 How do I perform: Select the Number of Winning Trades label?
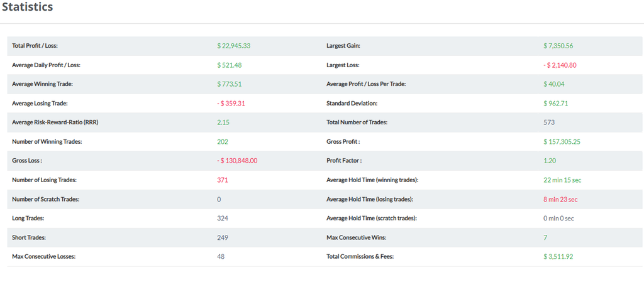[x=47, y=142]
